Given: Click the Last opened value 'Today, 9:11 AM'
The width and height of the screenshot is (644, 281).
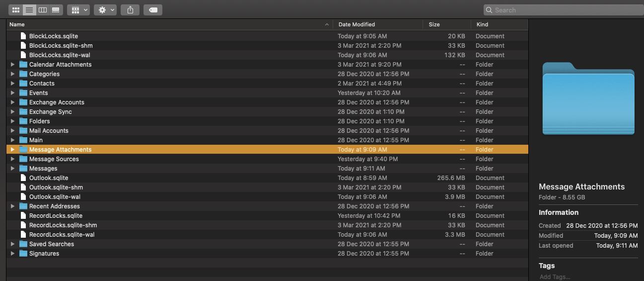Looking at the screenshot, I should click(x=617, y=246).
